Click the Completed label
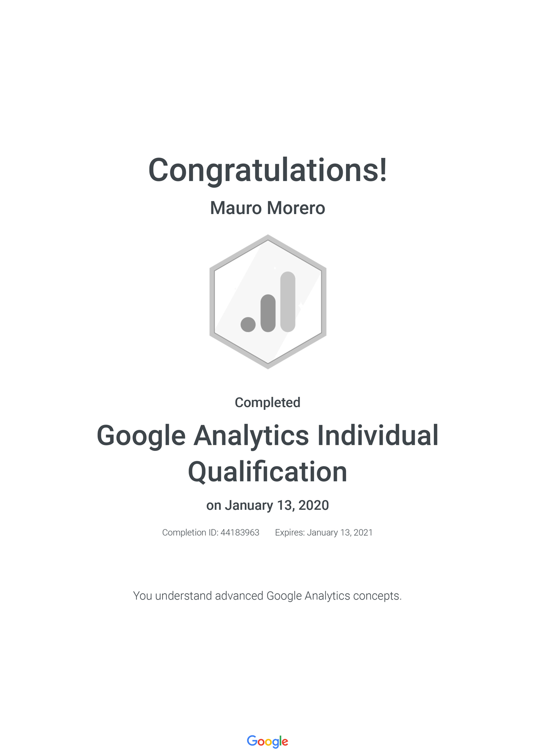535x756 pixels. (x=267, y=402)
